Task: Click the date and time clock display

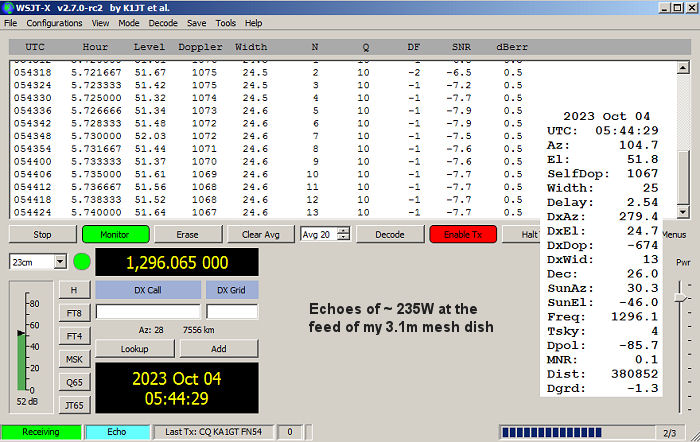Action: [177, 388]
